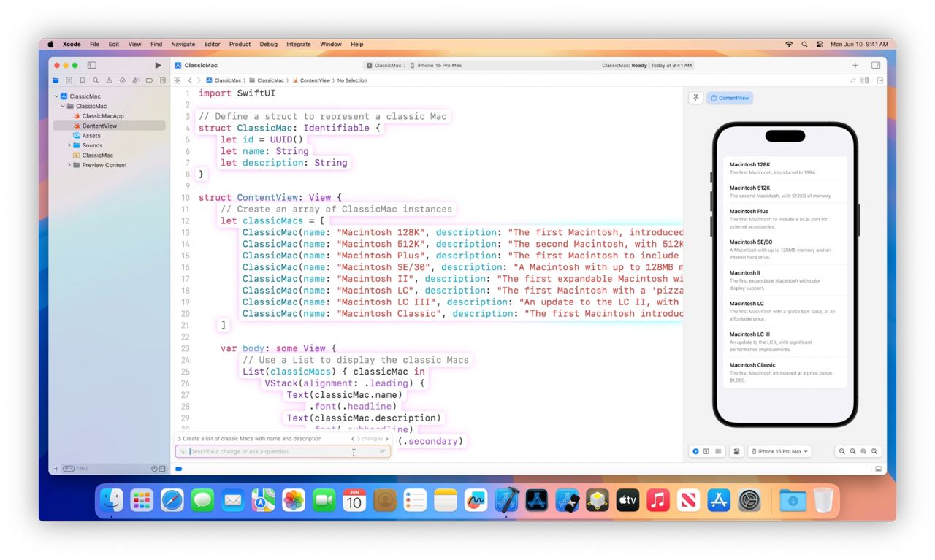The image size is (935, 560).
Task: Run the project with the play button
Action: (158, 65)
